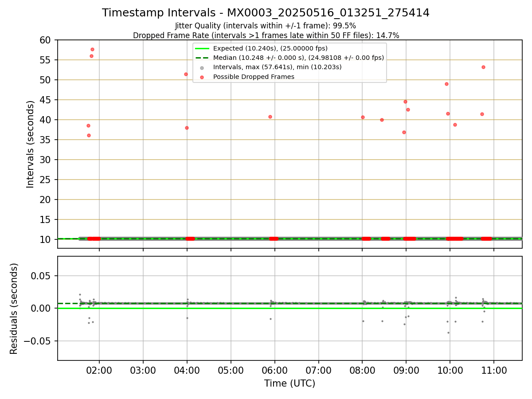Viewport: 532px width, 399px height.
Task: Click the 'Residuals (seconds)' y-axis label
Action: click(x=14, y=309)
